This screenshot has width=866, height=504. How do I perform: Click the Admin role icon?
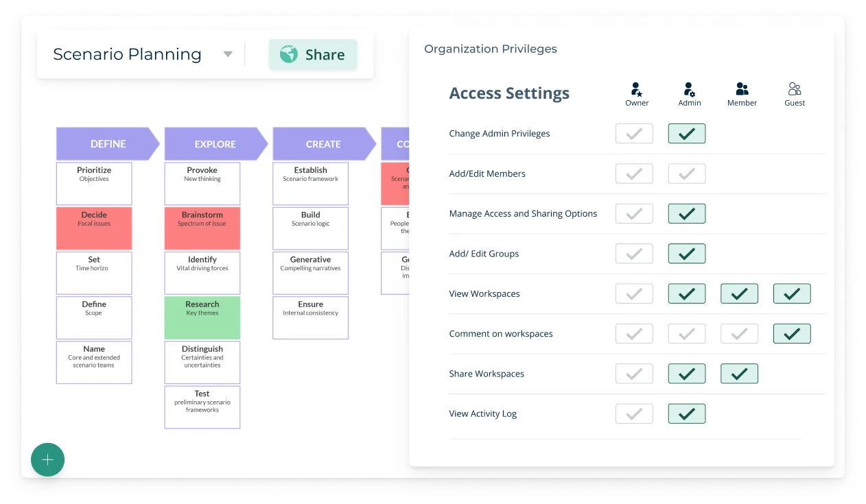pyautogui.click(x=689, y=89)
